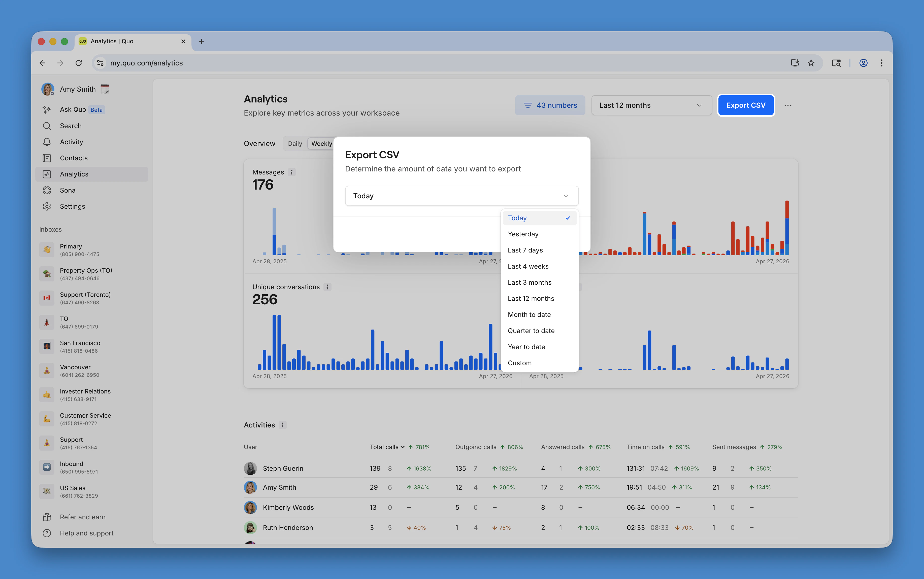This screenshot has width=924, height=579.
Task: Open the three-dot more options menu beside Export CSV
Action: coord(788,105)
